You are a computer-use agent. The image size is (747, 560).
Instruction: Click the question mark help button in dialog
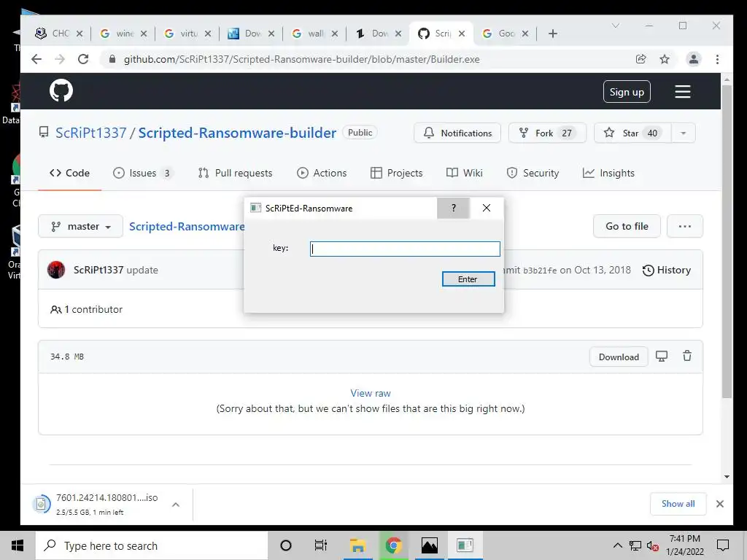(453, 208)
